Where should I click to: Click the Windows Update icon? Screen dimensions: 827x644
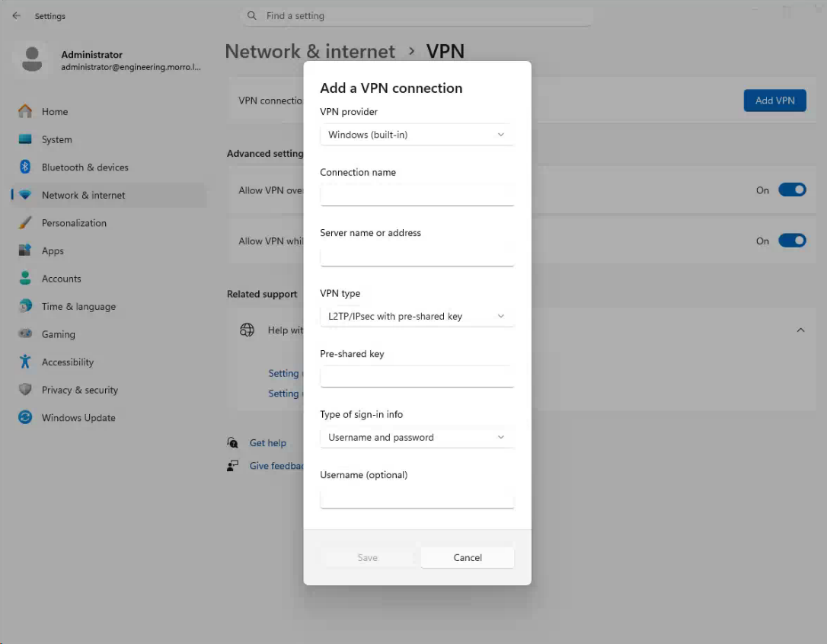coord(25,417)
